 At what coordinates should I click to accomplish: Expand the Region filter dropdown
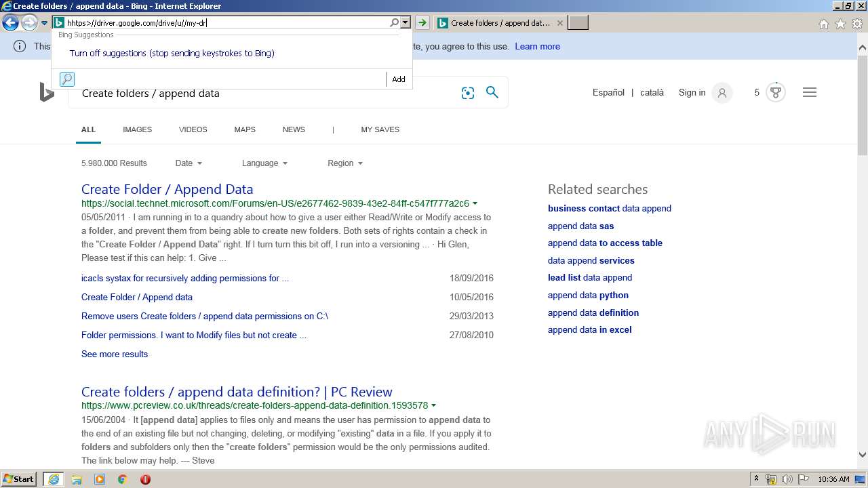345,163
